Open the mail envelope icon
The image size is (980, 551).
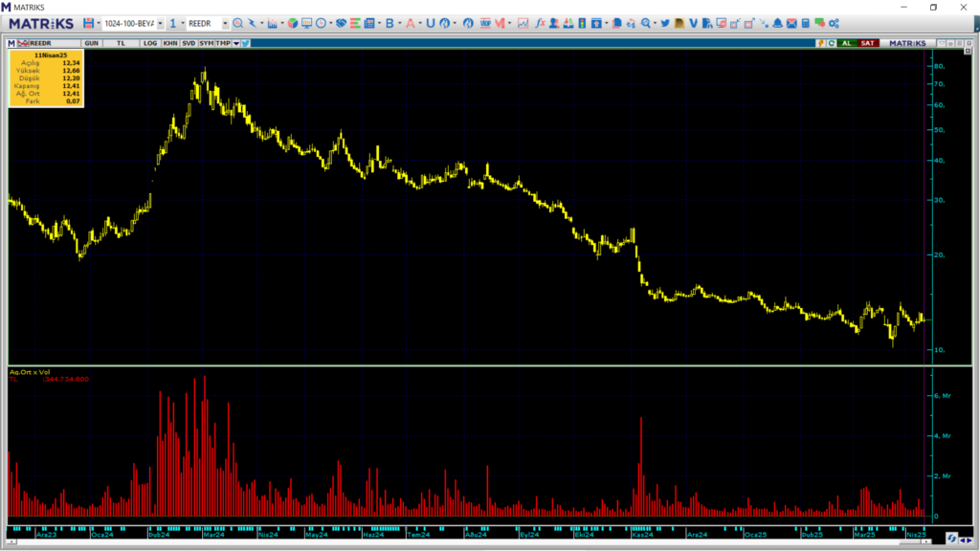click(x=791, y=23)
